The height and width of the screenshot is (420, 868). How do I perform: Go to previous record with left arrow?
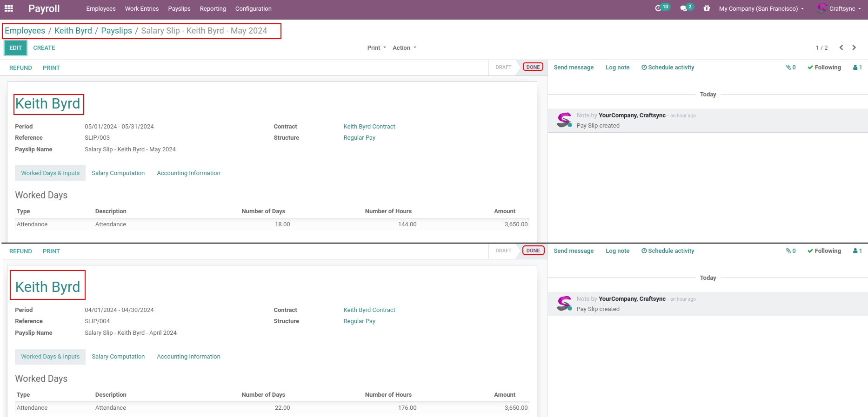(841, 47)
